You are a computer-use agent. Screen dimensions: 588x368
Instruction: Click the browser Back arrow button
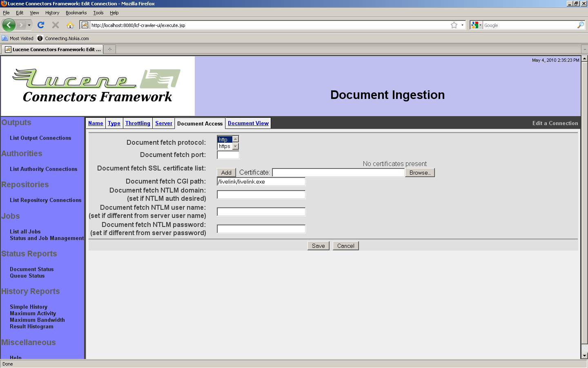pyautogui.click(x=9, y=25)
